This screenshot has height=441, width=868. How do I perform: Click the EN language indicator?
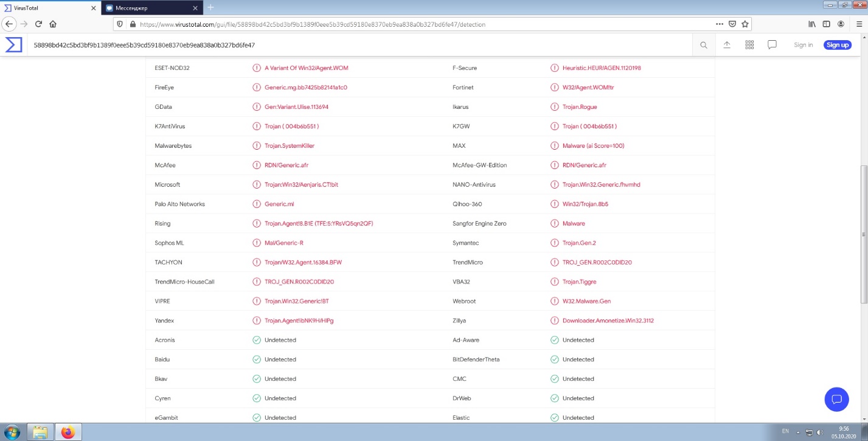(785, 431)
